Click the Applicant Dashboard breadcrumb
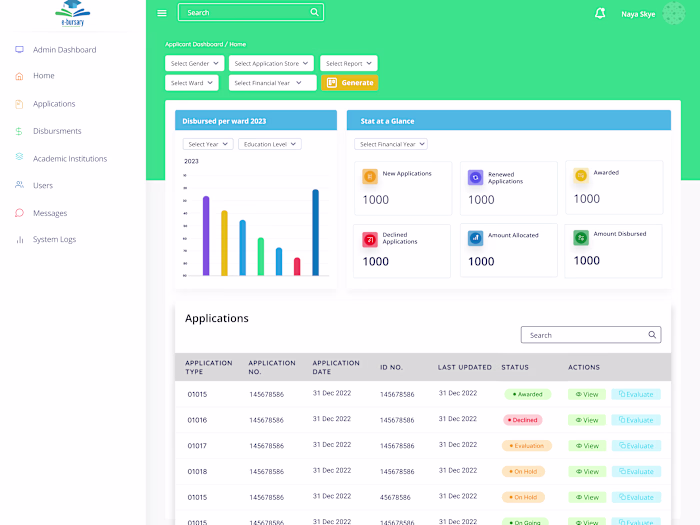 (194, 44)
